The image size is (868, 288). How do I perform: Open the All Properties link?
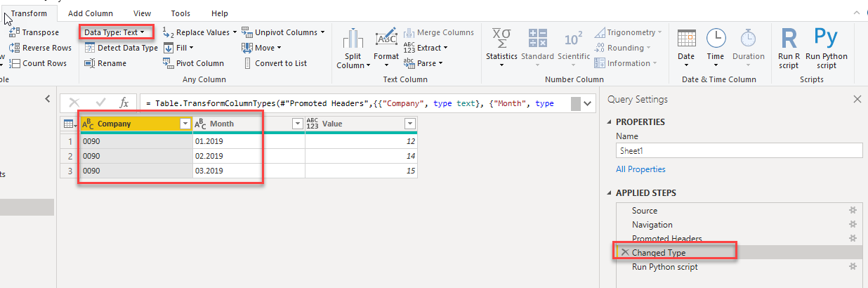pyautogui.click(x=640, y=169)
